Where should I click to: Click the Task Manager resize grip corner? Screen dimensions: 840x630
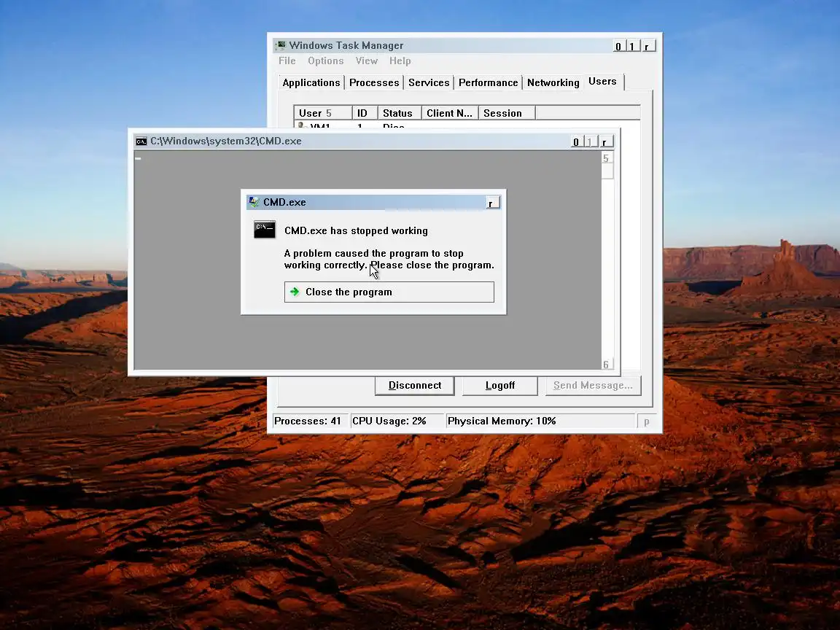647,422
